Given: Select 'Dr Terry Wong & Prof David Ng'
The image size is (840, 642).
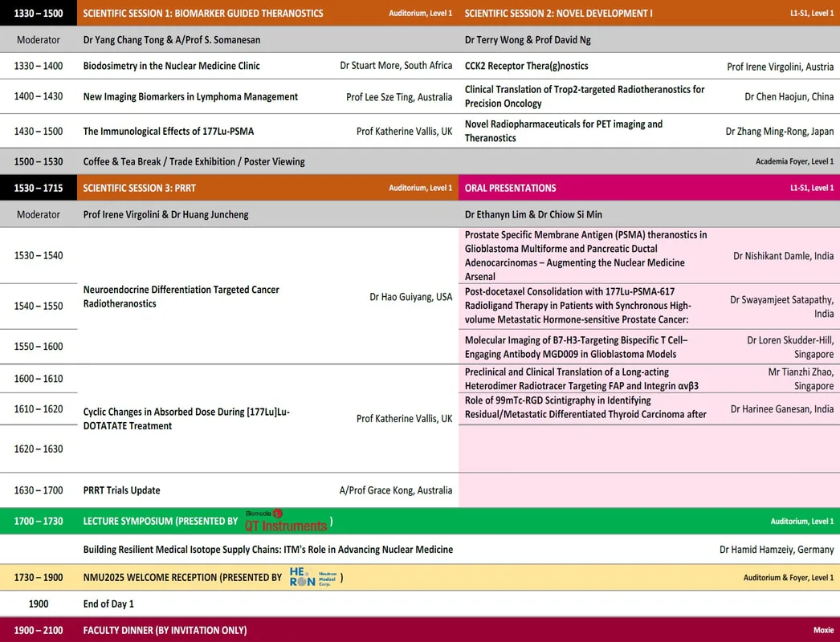Looking at the screenshot, I should [528, 39].
